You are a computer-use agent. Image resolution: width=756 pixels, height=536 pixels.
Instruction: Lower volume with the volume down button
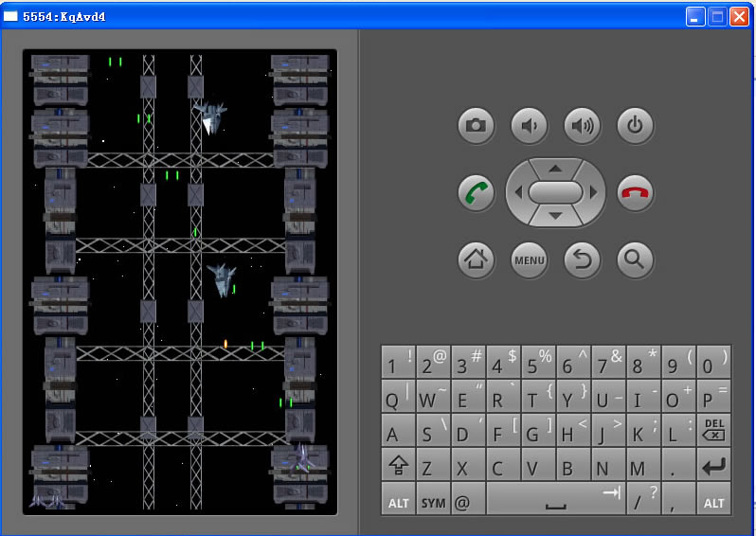coord(529,125)
